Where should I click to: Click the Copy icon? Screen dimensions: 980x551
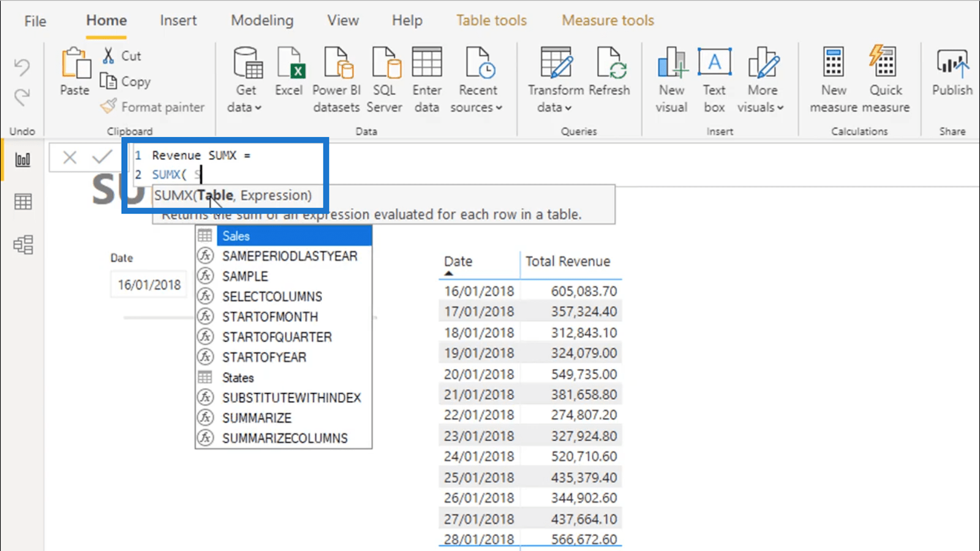point(108,81)
